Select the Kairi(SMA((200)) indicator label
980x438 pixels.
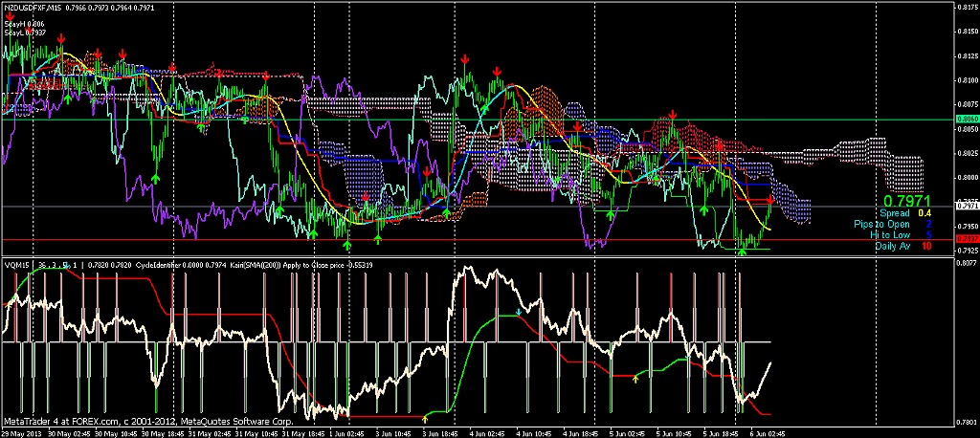pyautogui.click(x=255, y=265)
